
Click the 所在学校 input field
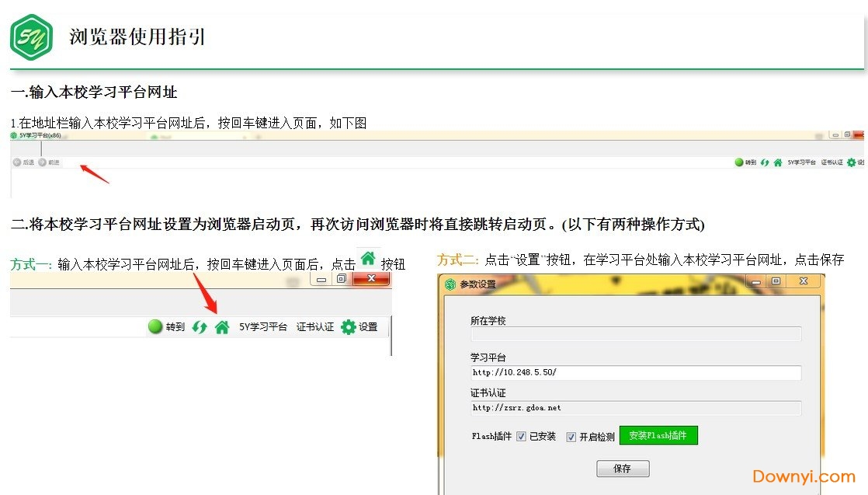[636, 334]
